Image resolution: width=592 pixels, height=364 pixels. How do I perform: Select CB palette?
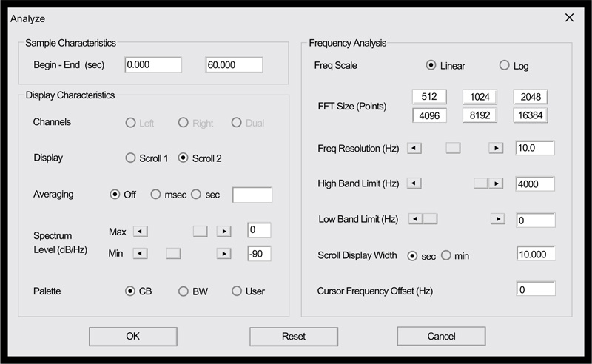[x=130, y=291]
